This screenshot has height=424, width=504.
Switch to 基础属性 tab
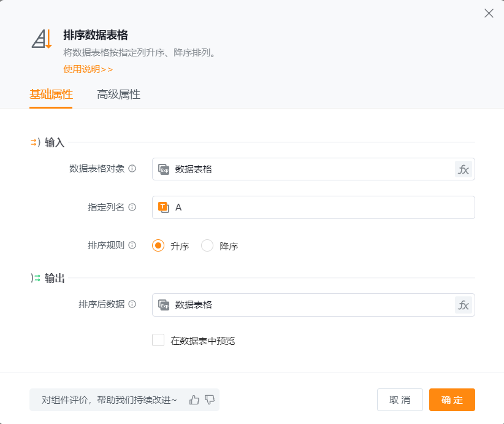coord(51,94)
